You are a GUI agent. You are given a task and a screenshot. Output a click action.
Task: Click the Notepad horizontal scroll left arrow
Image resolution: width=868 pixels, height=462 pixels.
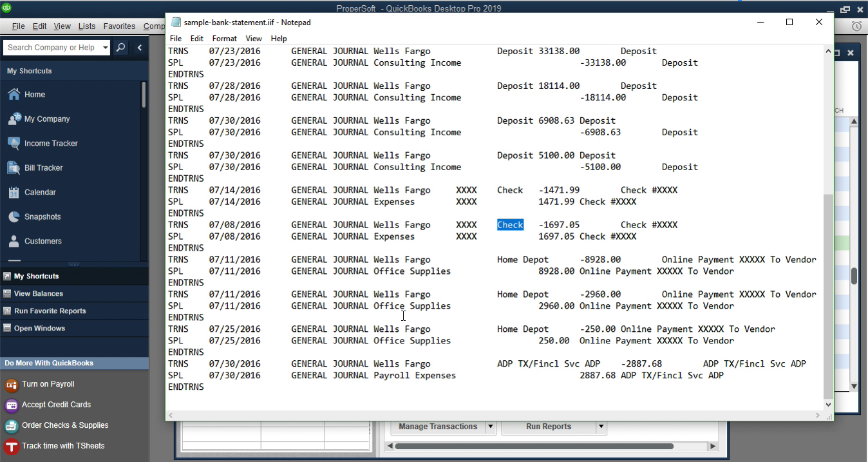pos(171,416)
